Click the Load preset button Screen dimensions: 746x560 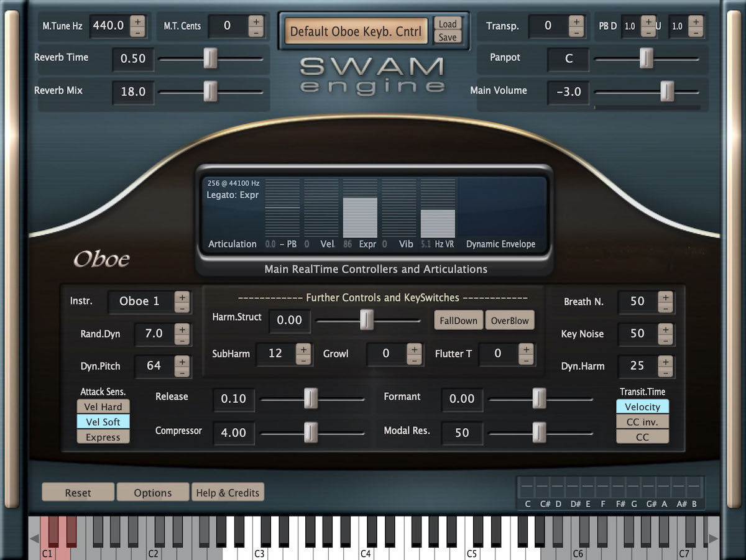(x=448, y=24)
